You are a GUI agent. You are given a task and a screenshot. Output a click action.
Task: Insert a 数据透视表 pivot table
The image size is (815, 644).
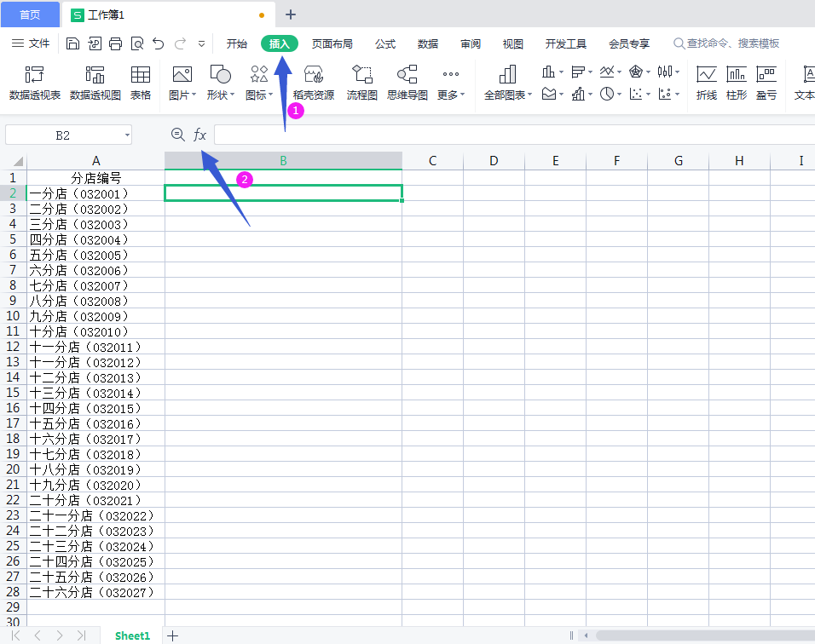(35, 83)
